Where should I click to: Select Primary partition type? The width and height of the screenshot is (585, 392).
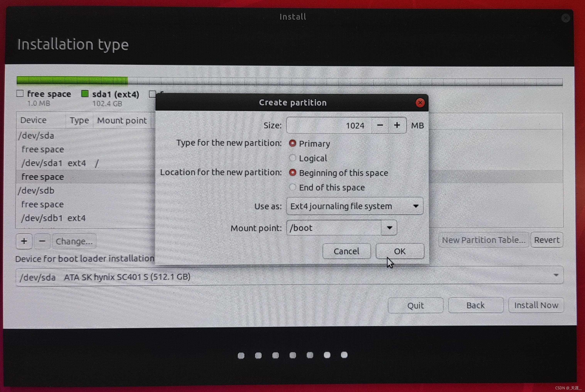(x=292, y=143)
